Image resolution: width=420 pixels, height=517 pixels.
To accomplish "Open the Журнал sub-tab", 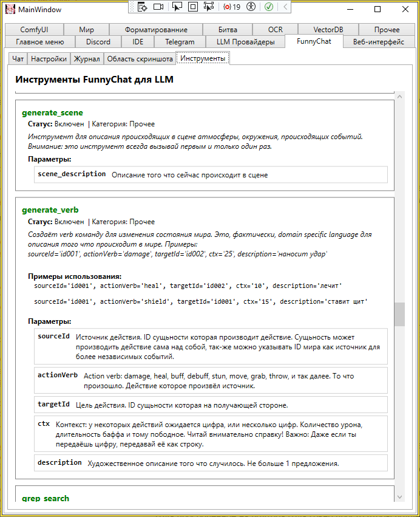I will (x=87, y=59).
